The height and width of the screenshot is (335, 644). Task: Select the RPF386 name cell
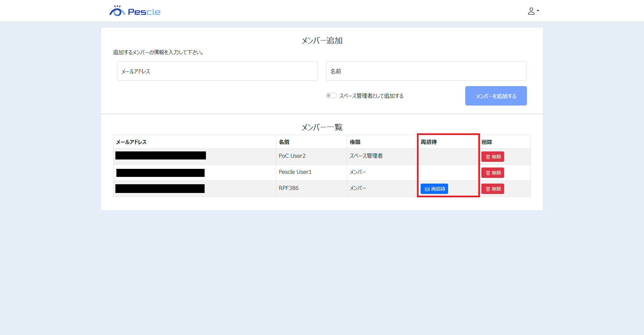[288, 188]
